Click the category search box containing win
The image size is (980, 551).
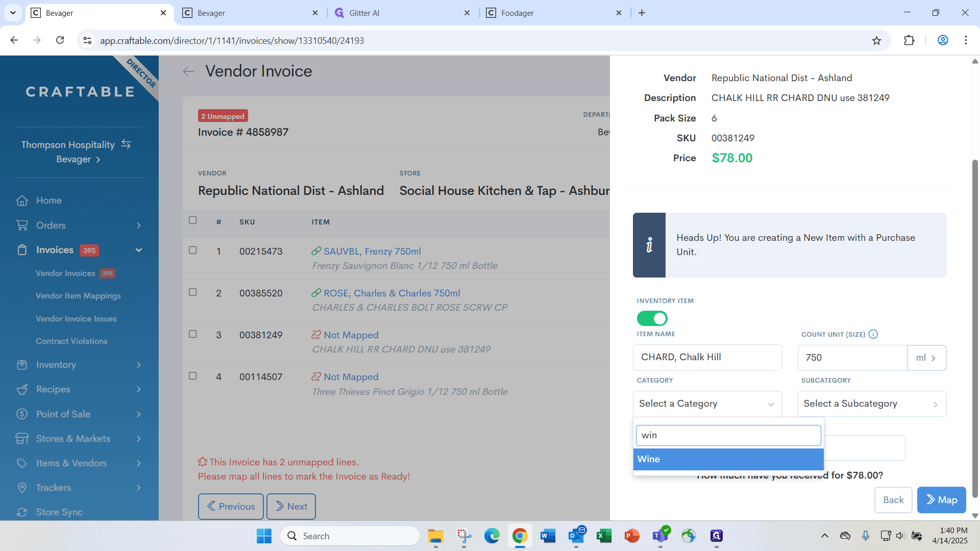point(728,435)
